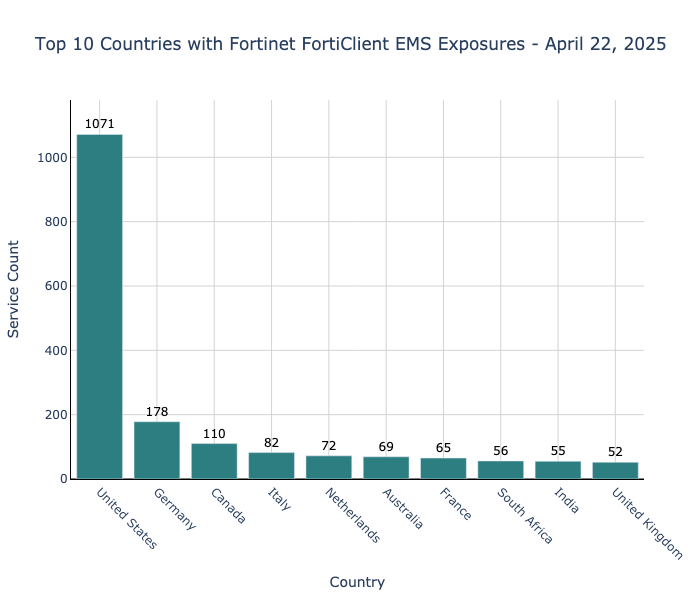700x600 pixels.
Task: Click the India bar
Action: 558,470
